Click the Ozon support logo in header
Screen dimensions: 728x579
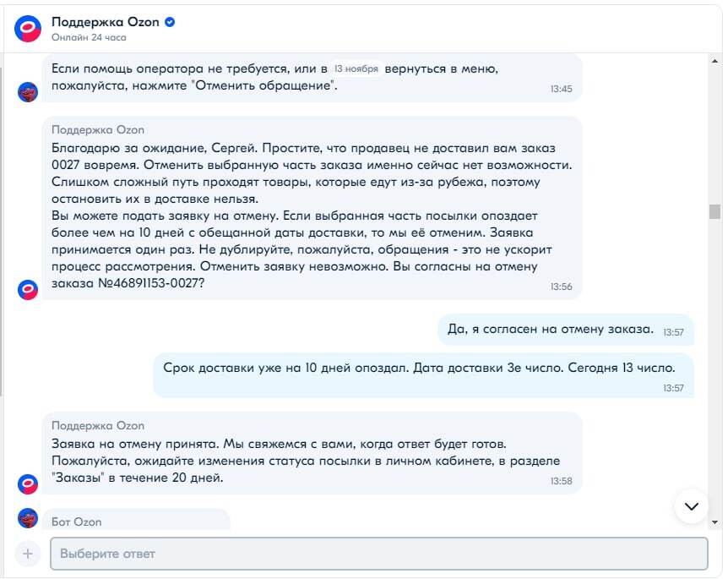pyautogui.click(x=28, y=29)
